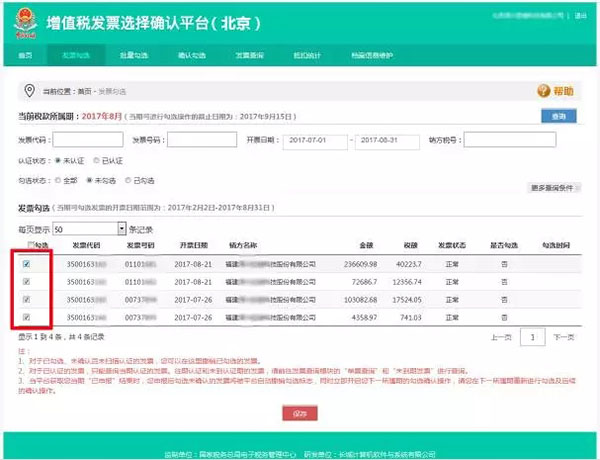The width and height of the screenshot is (600, 460).
Task: Click the end date field 2017-08-31
Action: coord(387,141)
